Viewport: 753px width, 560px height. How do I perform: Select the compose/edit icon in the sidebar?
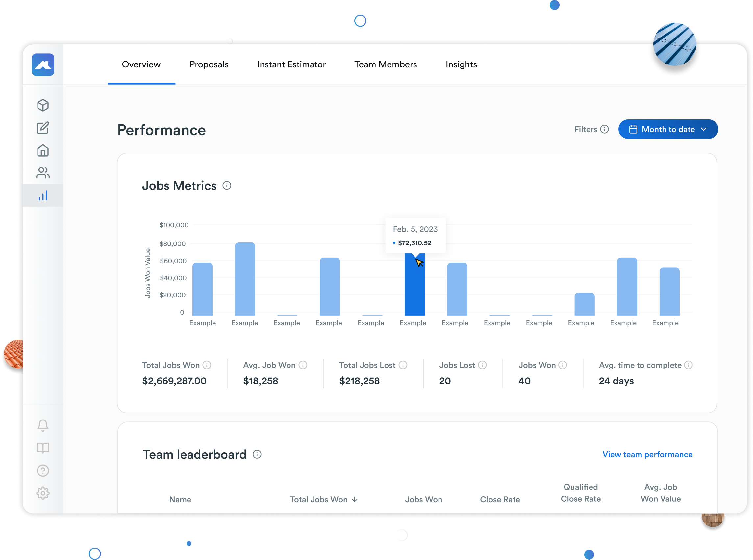pos(43,128)
